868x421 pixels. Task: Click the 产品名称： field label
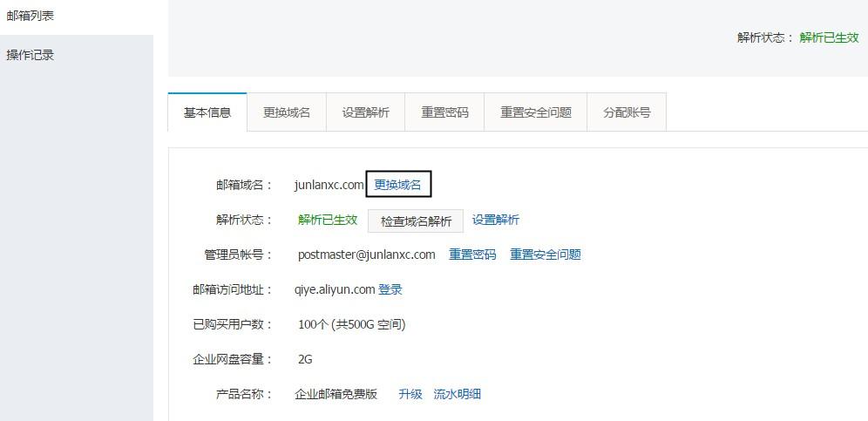245,394
